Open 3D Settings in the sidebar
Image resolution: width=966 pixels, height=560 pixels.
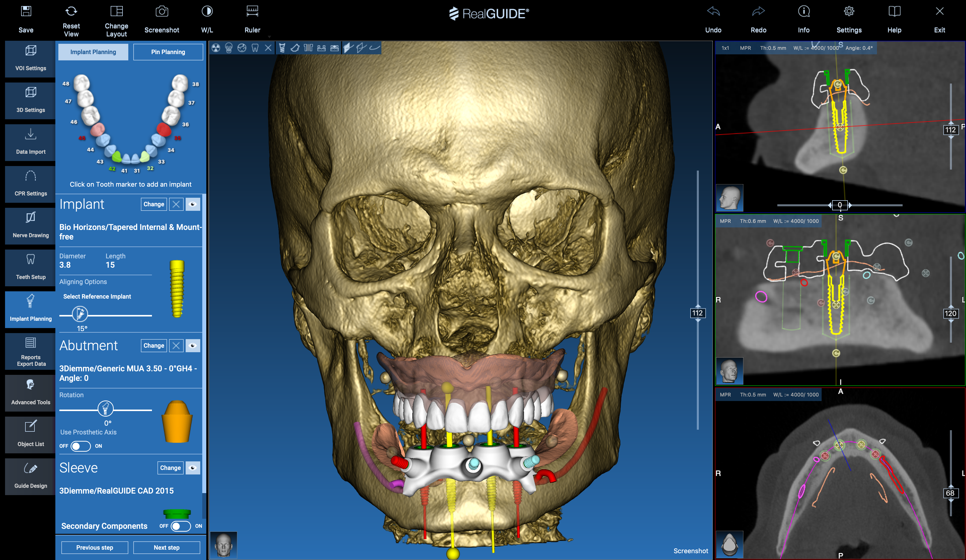tap(30, 100)
